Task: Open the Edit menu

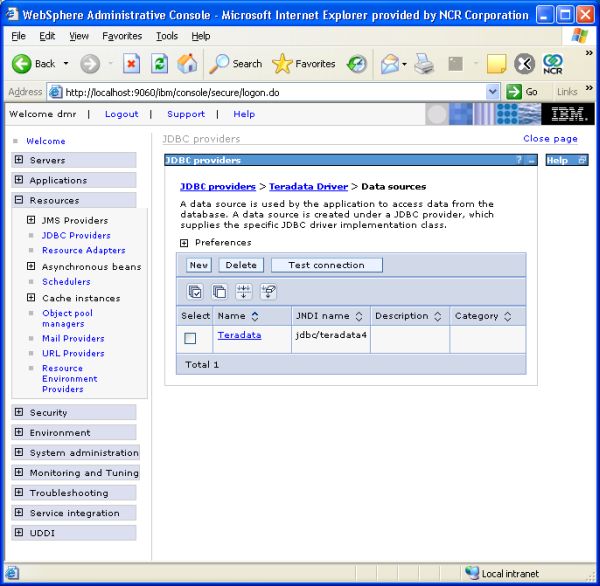Action: point(47,36)
